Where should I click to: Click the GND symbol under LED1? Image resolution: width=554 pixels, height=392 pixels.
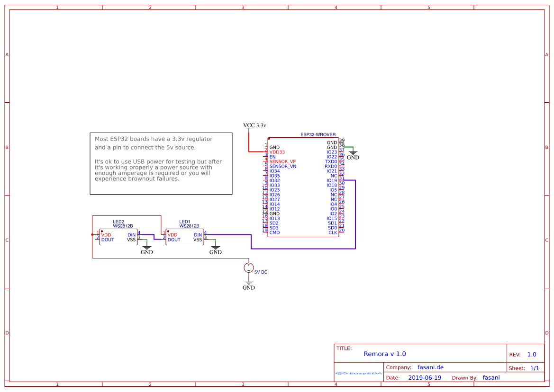[x=216, y=249]
